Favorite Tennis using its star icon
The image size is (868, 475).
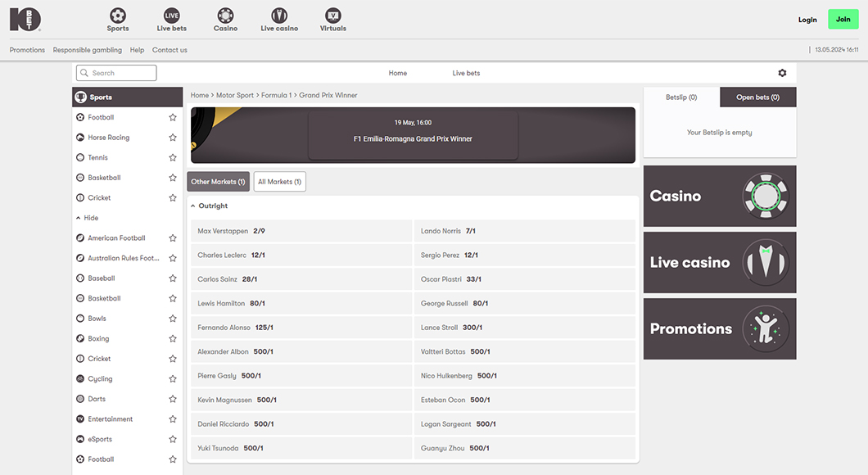tap(173, 158)
